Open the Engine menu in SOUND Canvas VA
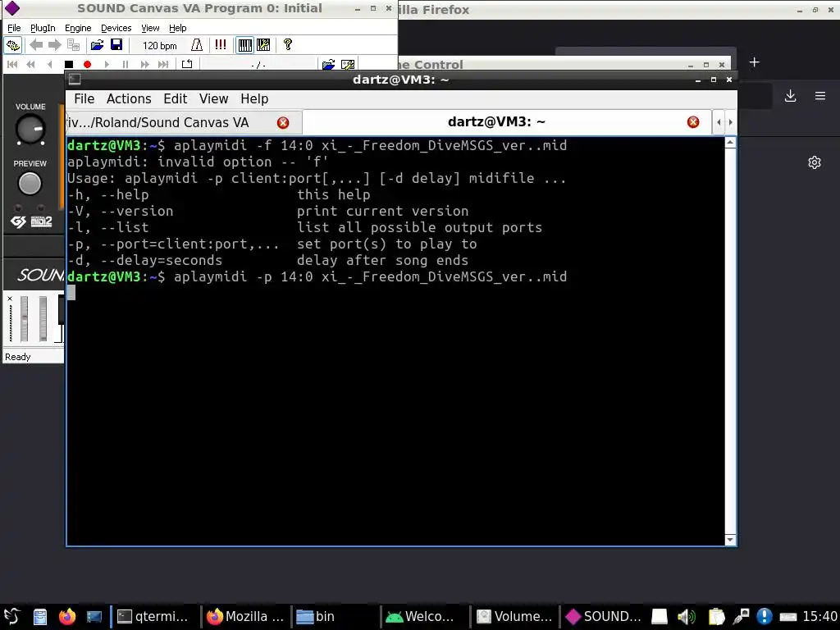 78,28
